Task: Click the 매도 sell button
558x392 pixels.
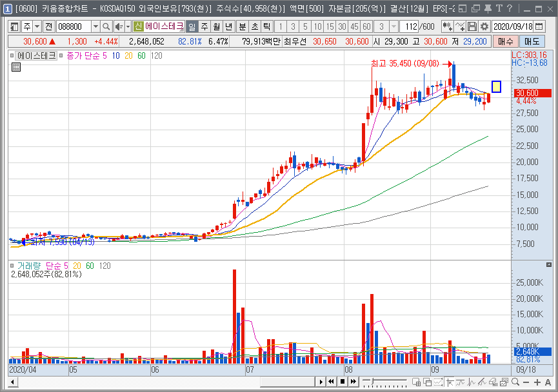Action: [x=532, y=41]
